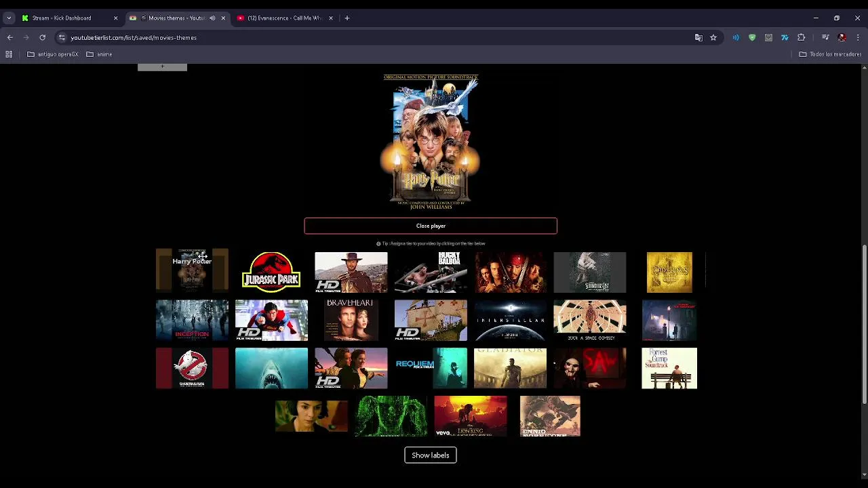Select the green Matrix thumbnail

point(391,416)
